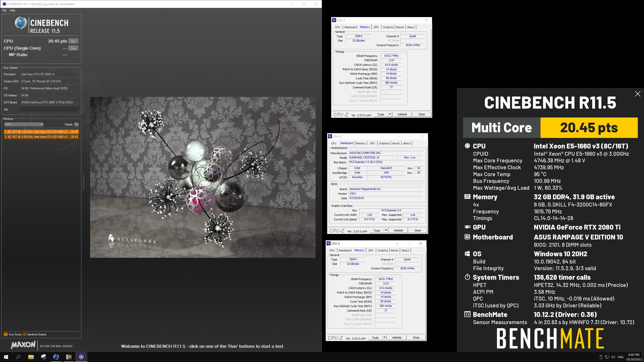This screenshot has height=362, width=644.
Task: Expand Tools dropdown arrow in middle CPU-Z window
Action: 386,230
